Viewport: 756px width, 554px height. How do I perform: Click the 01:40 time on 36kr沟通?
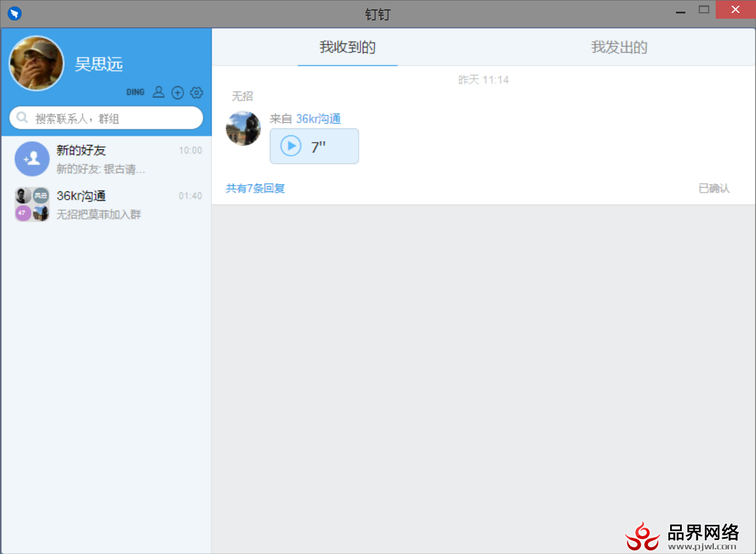[190, 196]
